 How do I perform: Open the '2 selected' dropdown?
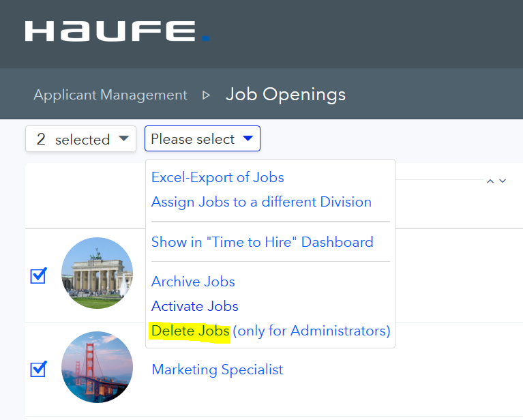[80, 139]
